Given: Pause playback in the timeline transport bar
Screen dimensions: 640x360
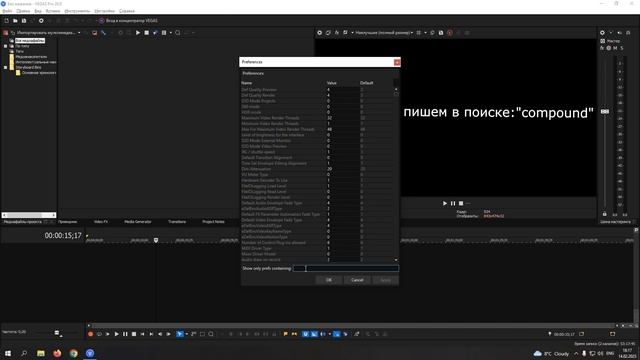Looking at the screenshot, I should [x=125, y=334].
